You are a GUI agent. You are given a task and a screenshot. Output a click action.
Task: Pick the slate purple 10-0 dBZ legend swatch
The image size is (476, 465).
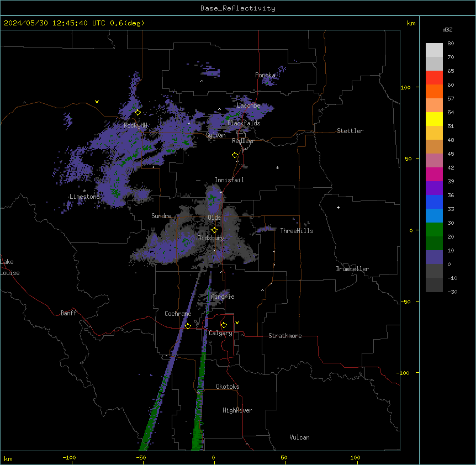[x=434, y=257]
